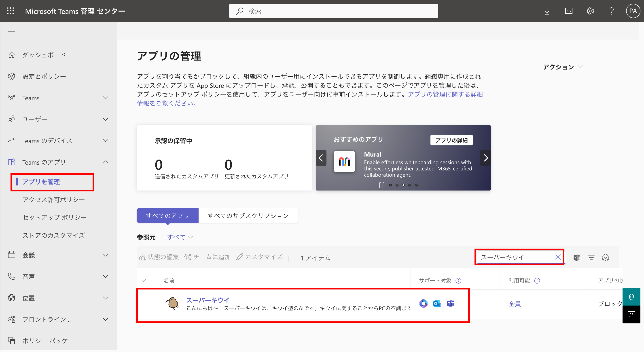
Task: Switch to the すべてのアプリ tab
Action: (x=167, y=216)
